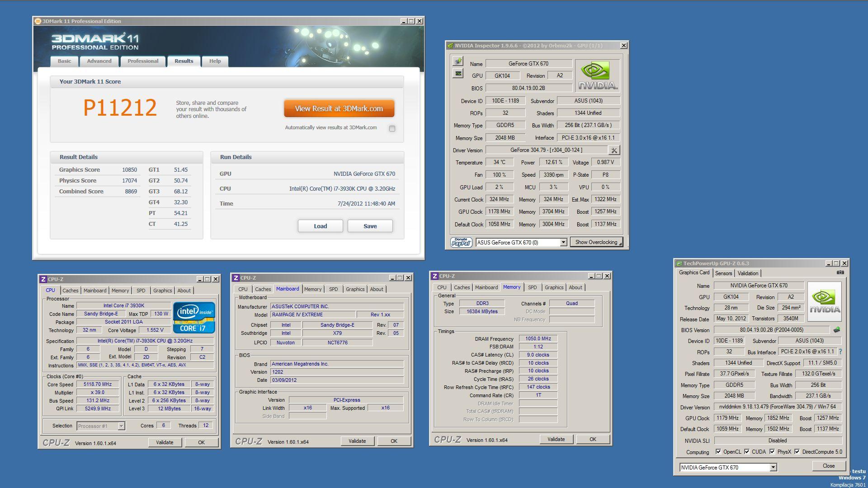Click the monitor icon left of the GPU field in NVIDIA Inspector
This screenshot has width=868, height=488.
(x=458, y=73)
